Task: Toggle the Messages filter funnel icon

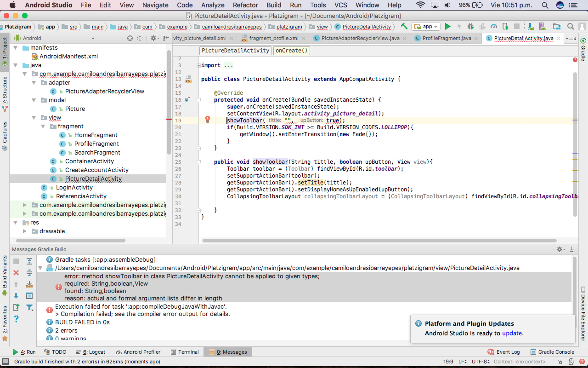Action: 29,307
